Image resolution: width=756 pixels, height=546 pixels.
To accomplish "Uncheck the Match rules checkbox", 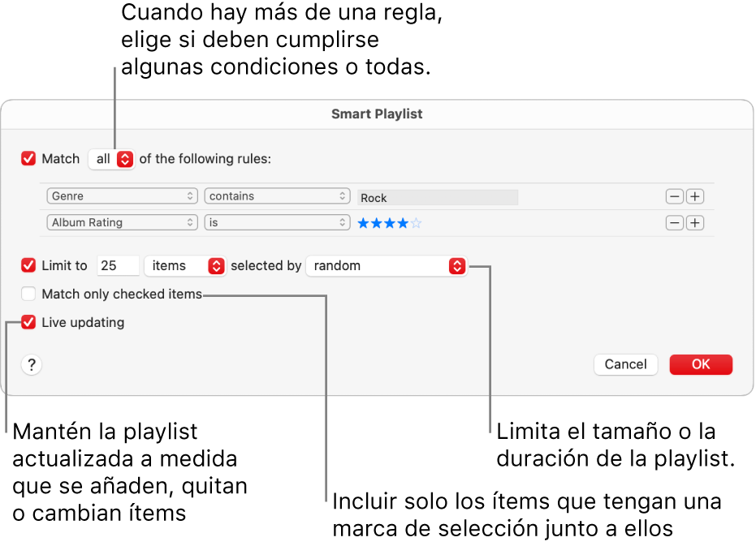I will [28, 158].
